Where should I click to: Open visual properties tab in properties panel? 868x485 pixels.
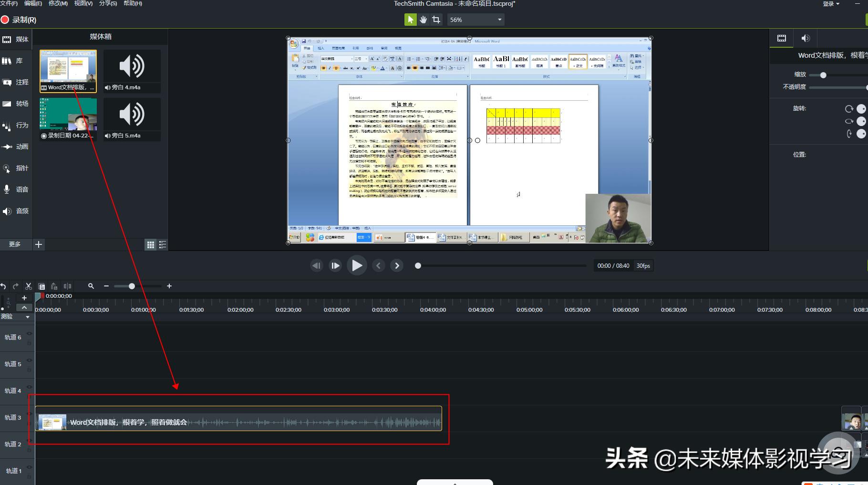click(x=782, y=38)
